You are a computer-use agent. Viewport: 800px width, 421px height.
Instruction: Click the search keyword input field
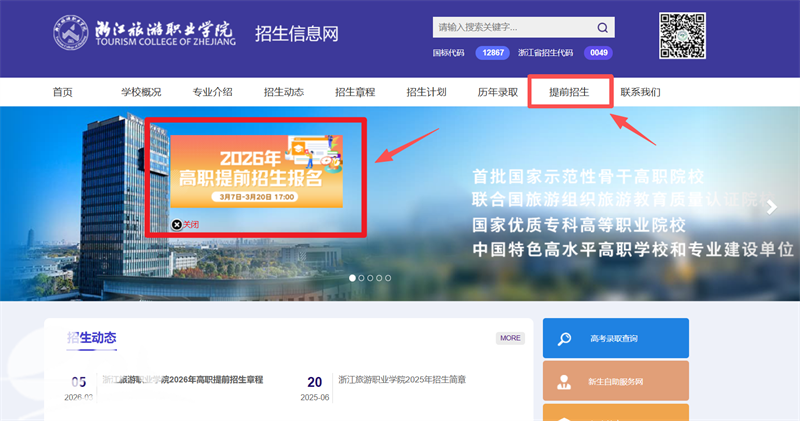click(x=510, y=28)
